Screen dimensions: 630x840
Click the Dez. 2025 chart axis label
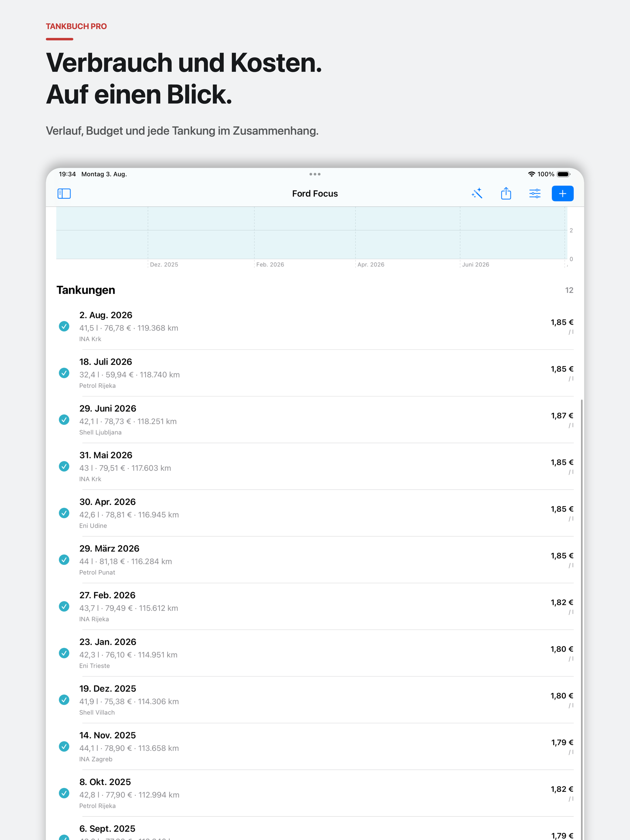click(164, 265)
